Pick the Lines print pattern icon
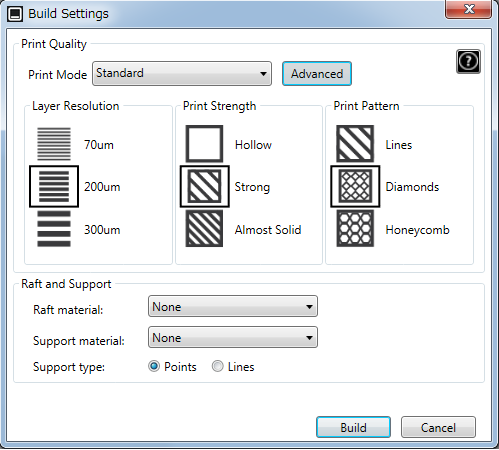 [355, 144]
